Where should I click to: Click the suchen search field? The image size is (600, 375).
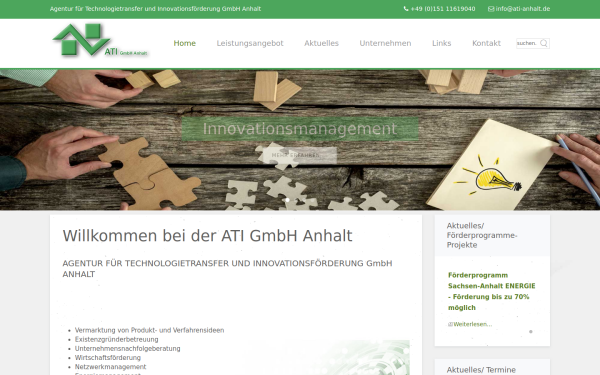(x=533, y=43)
